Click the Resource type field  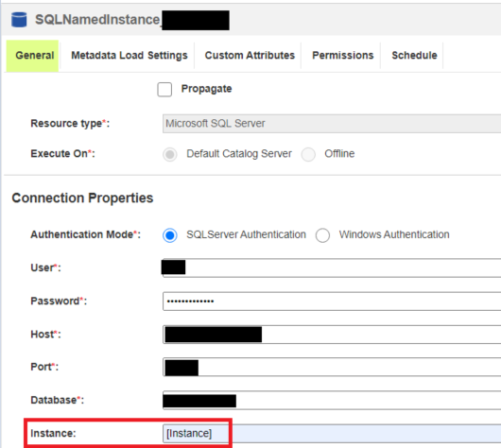click(332, 124)
